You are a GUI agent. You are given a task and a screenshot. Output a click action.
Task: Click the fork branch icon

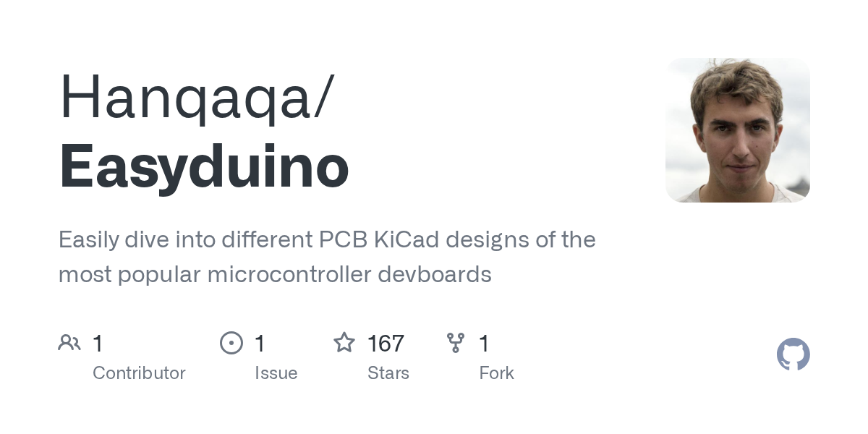(456, 343)
